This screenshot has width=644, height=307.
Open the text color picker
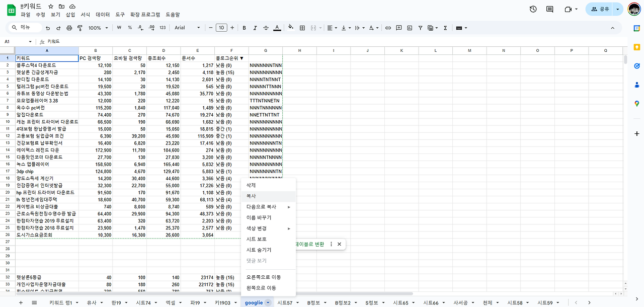point(277,28)
